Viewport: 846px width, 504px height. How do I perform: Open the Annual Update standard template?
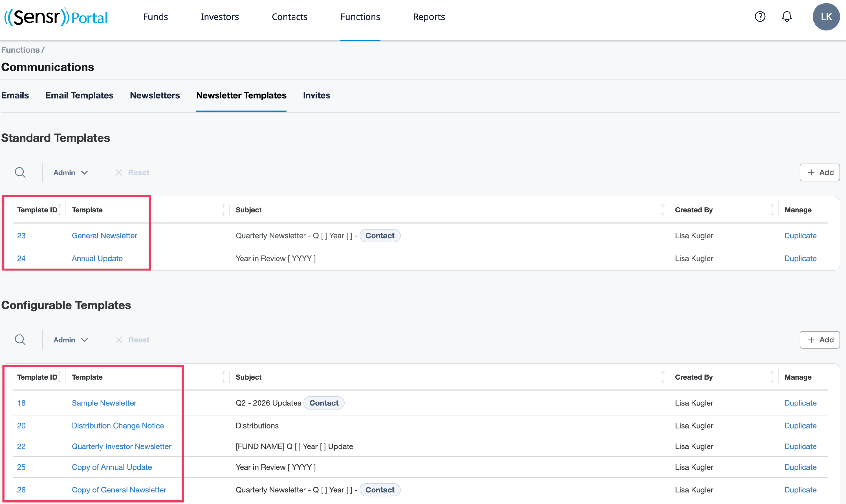pyautogui.click(x=97, y=258)
